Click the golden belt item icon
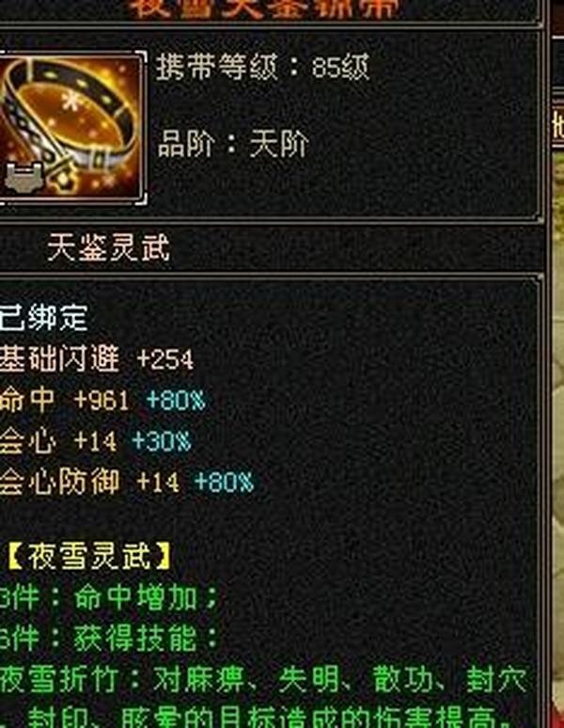The image size is (564, 728). pos(70,126)
